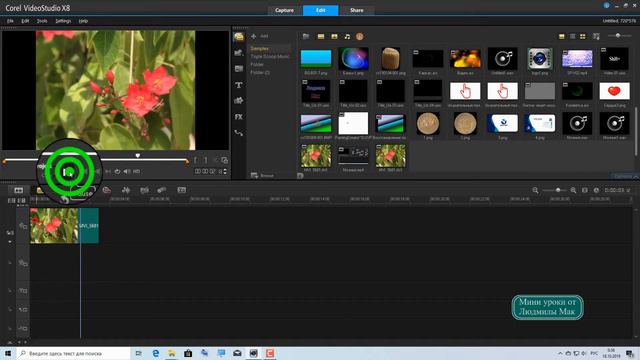Switch to Storyboard view button

[19, 190]
